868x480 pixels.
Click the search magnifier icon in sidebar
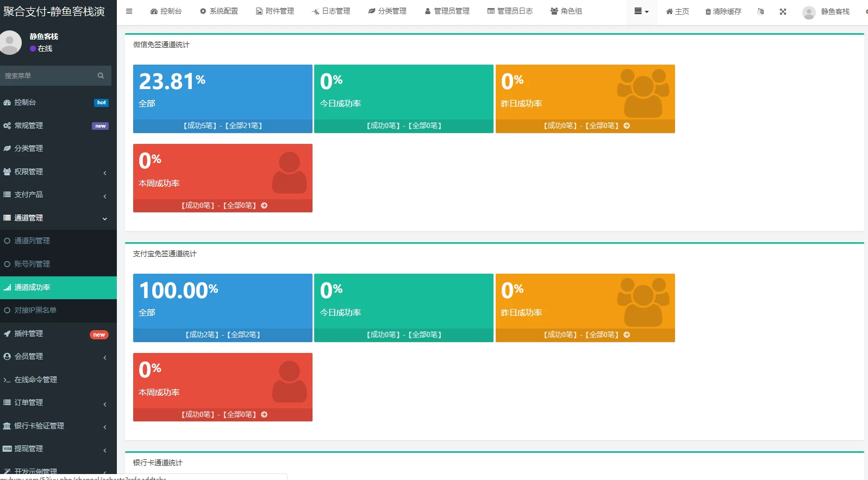point(101,75)
